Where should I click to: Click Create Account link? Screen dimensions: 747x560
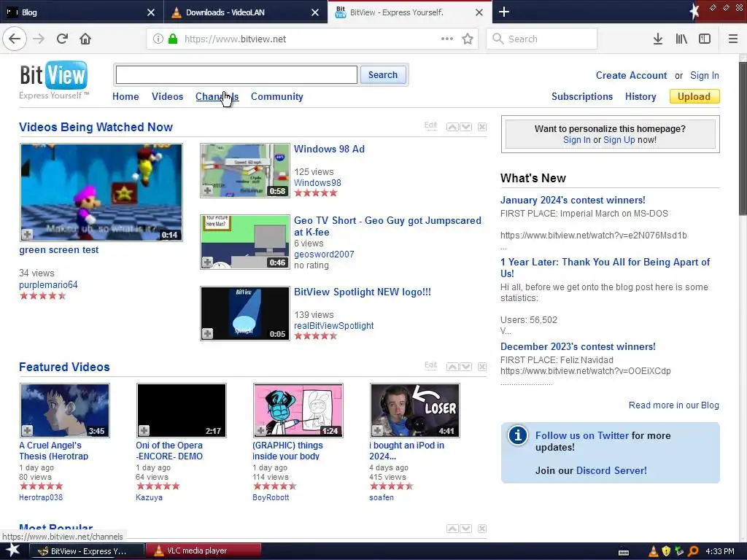[631, 75]
